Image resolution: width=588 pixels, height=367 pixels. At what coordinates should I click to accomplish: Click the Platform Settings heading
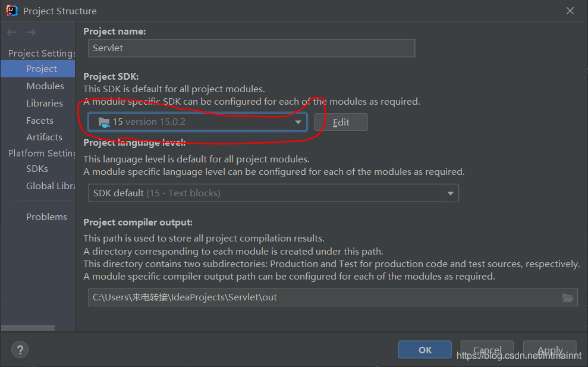pos(42,153)
